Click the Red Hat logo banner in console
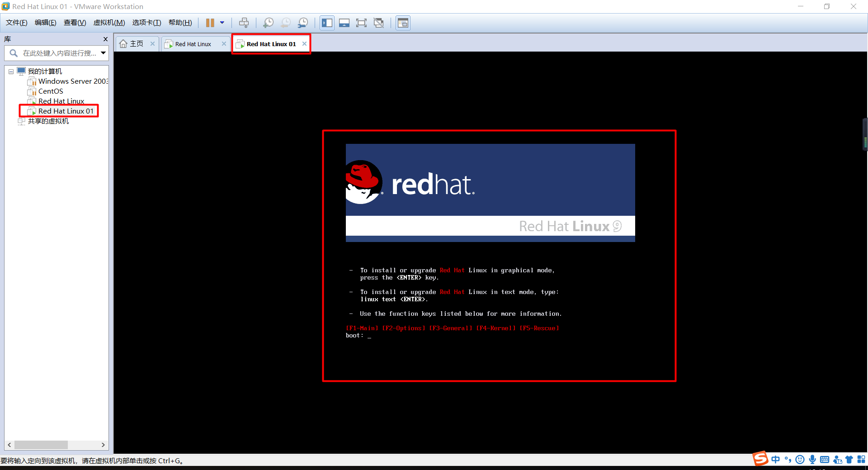The width and height of the screenshot is (868, 470). coord(490,193)
